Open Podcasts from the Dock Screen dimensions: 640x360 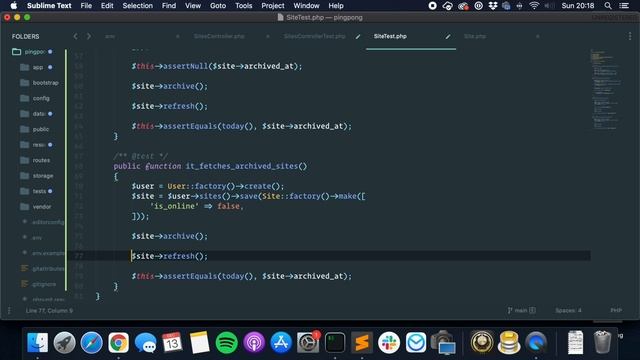click(254, 342)
